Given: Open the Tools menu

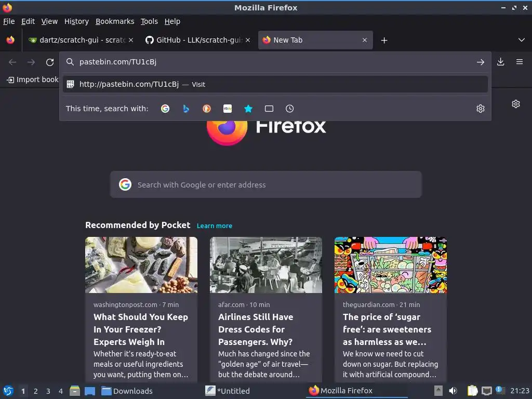Looking at the screenshot, I should click(x=149, y=21).
